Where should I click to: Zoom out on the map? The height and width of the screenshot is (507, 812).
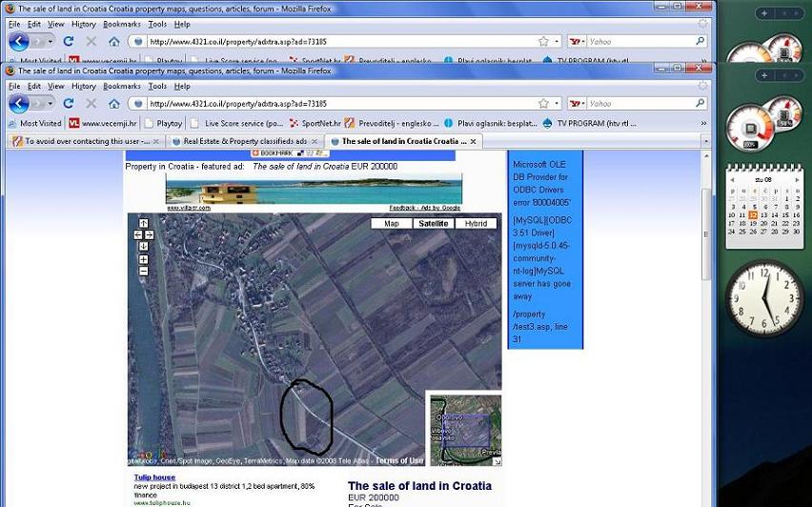pyautogui.click(x=144, y=271)
